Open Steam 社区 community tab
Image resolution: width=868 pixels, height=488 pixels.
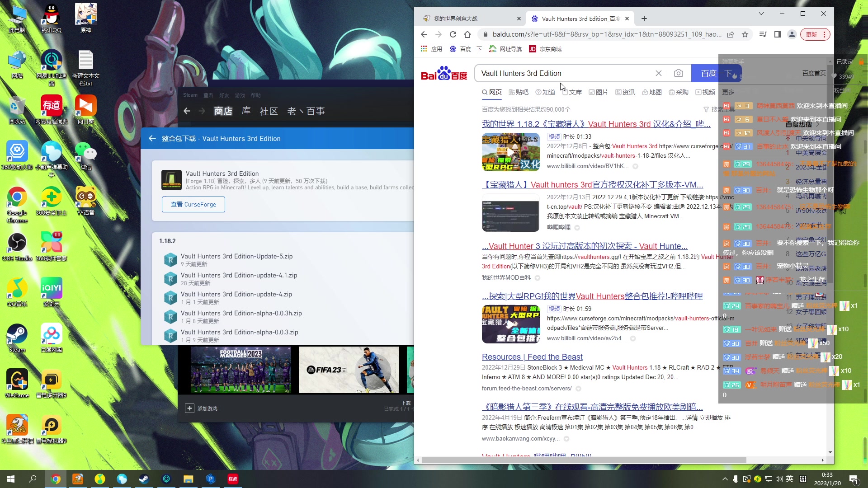point(269,111)
